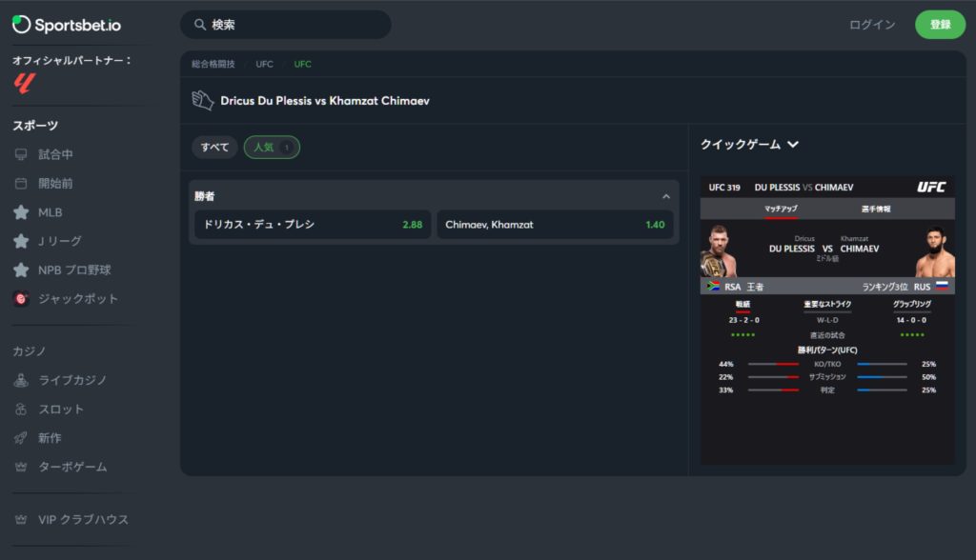Click the ライブカジノ dealer icon
Screen dimensions: 976x560
pos(21,380)
